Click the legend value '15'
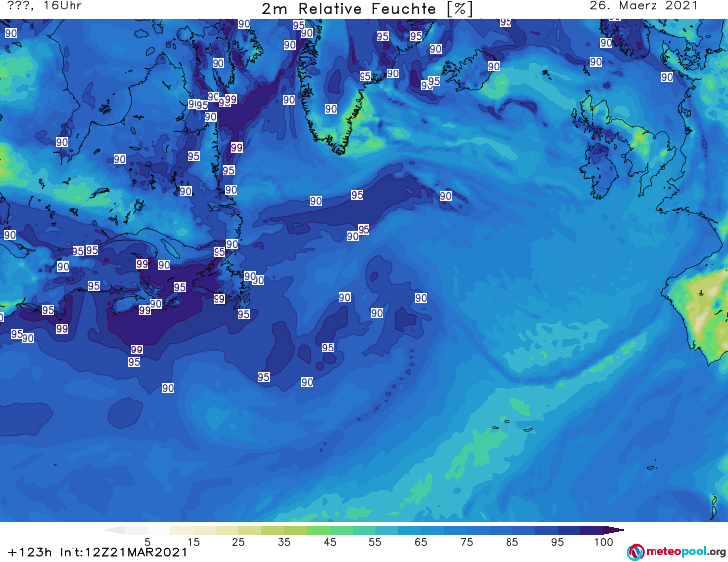Screen dimensions: 728x562 193,542
